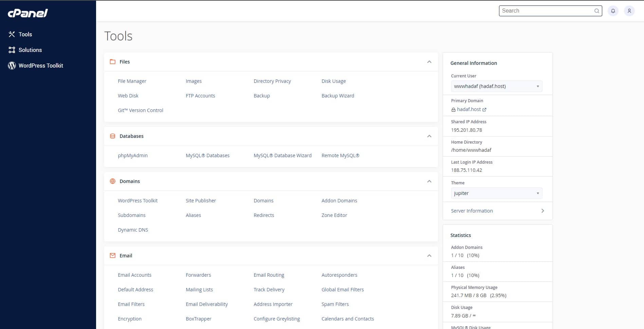Screen dimensions: 644x329
Task: Launch Backup Wizard
Action: click(x=338, y=96)
